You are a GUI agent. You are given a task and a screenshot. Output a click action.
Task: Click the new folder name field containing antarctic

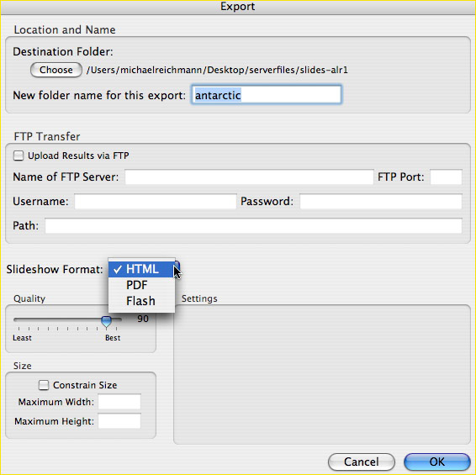(x=267, y=95)
